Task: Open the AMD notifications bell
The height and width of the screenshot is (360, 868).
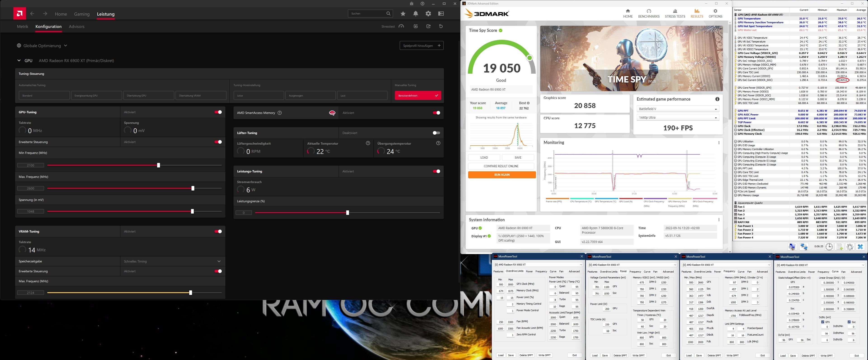Action: (x=415, y=14)
